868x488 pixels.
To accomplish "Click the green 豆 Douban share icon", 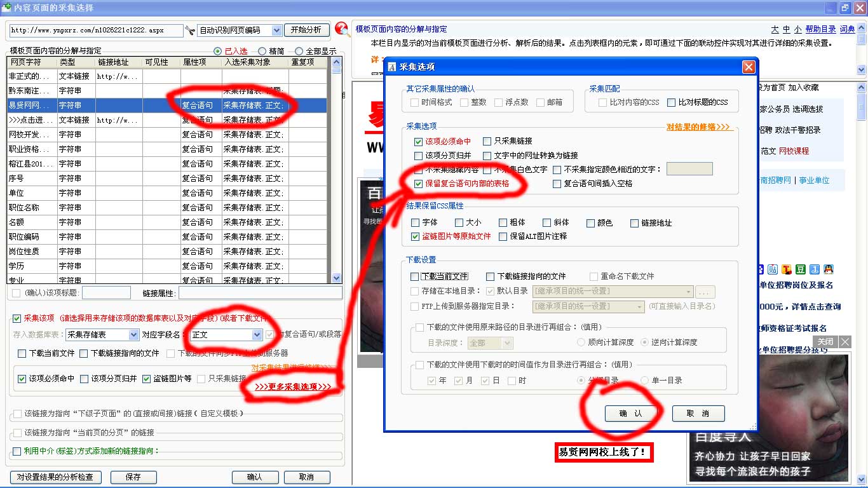I will tap(801, 269).
